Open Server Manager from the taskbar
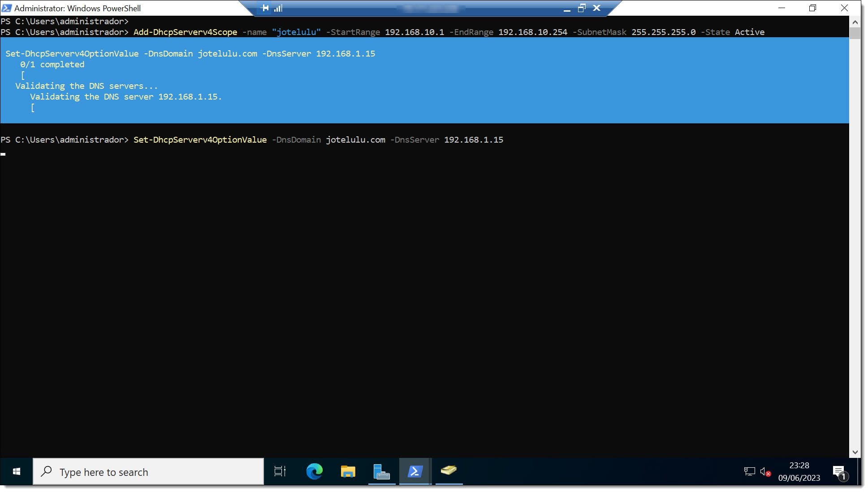868x492 pixels. pyautogui.click(x=381, y=471)
